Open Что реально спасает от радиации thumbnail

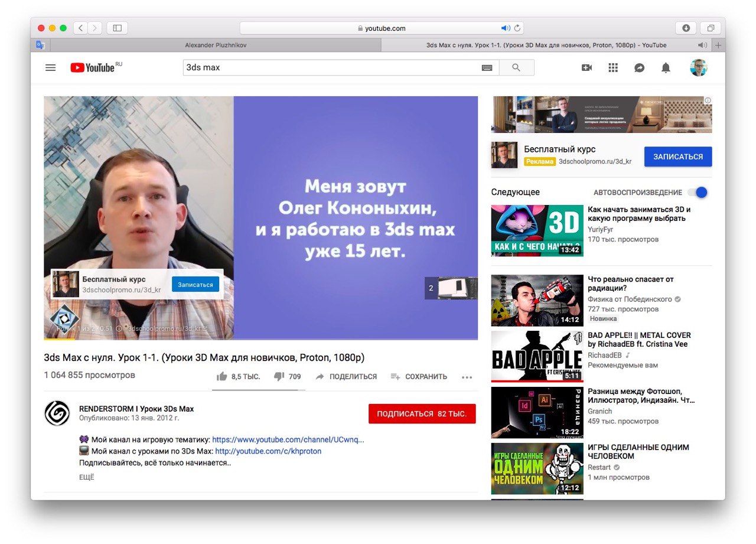pyautogui.click(x=537, y=300)
